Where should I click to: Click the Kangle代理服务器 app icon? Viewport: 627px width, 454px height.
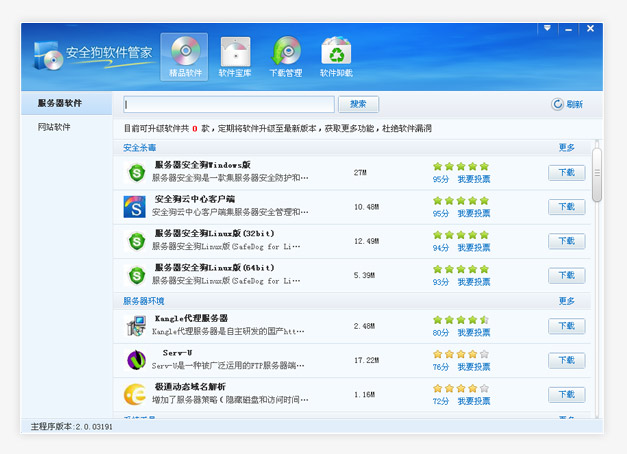135,326
